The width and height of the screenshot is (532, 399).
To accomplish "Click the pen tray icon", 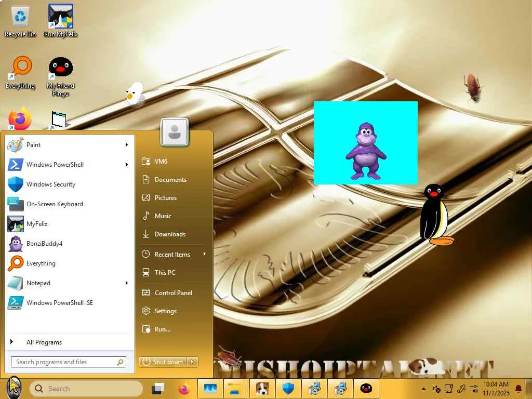I will tap(461, 389).
